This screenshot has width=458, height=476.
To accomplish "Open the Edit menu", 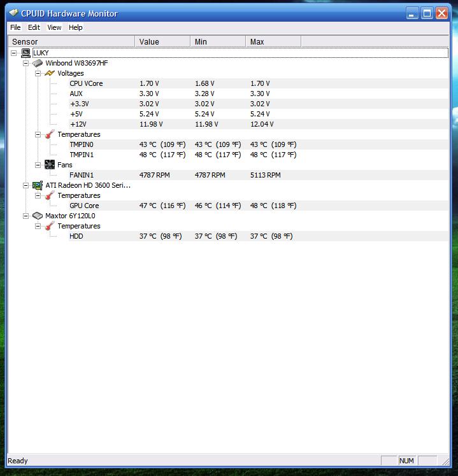I will coord(34,27).
